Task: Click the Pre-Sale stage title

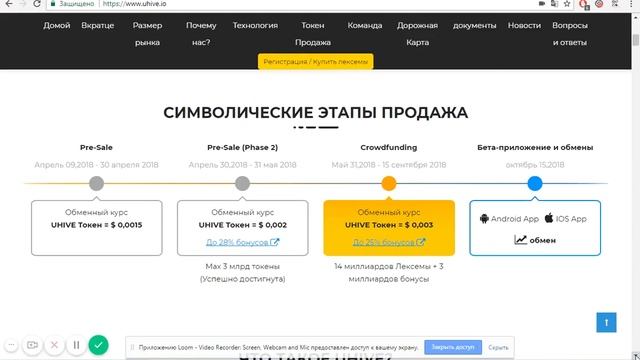Action: [x=96, y=147]
